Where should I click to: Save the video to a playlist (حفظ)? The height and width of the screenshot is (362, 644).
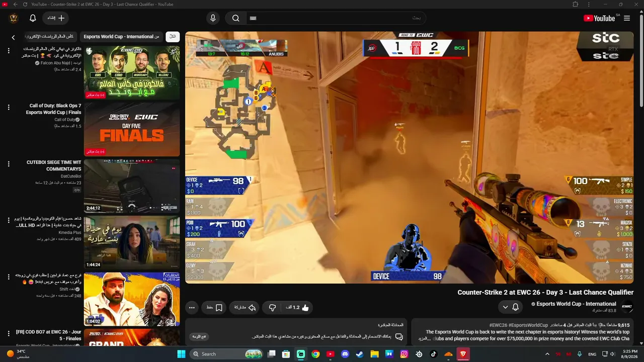214,308
